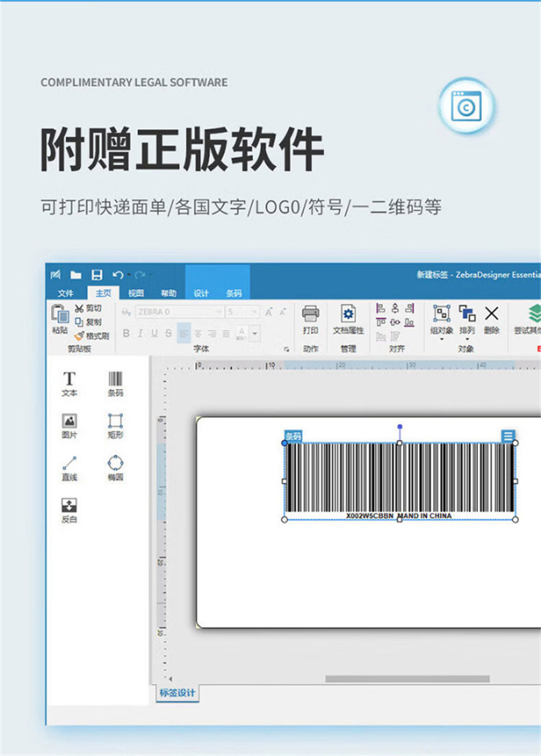Click the 删除 delete icon
This screenshot has width=541, height=756.
click(x=492, y=319)
